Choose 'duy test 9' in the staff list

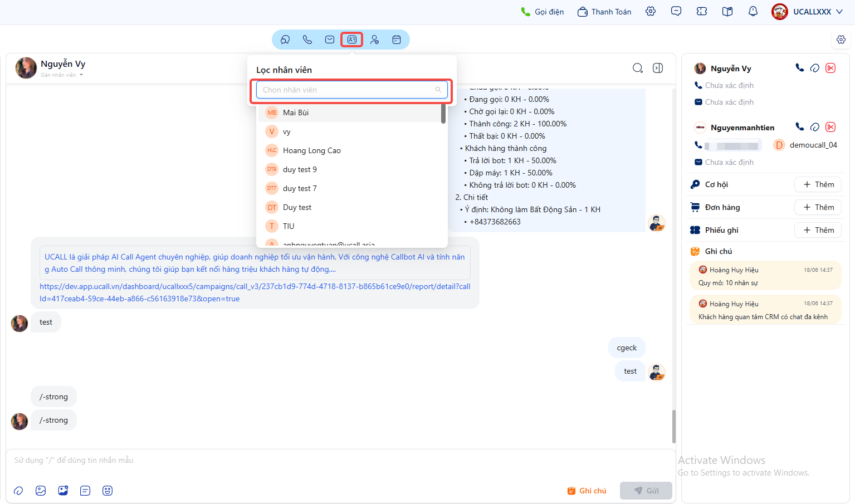(350, 169)
